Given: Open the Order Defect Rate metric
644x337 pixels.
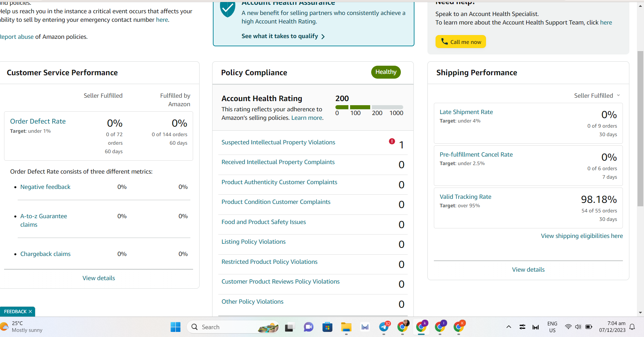Looking at the screenshot, I should [x=38, y=121].
